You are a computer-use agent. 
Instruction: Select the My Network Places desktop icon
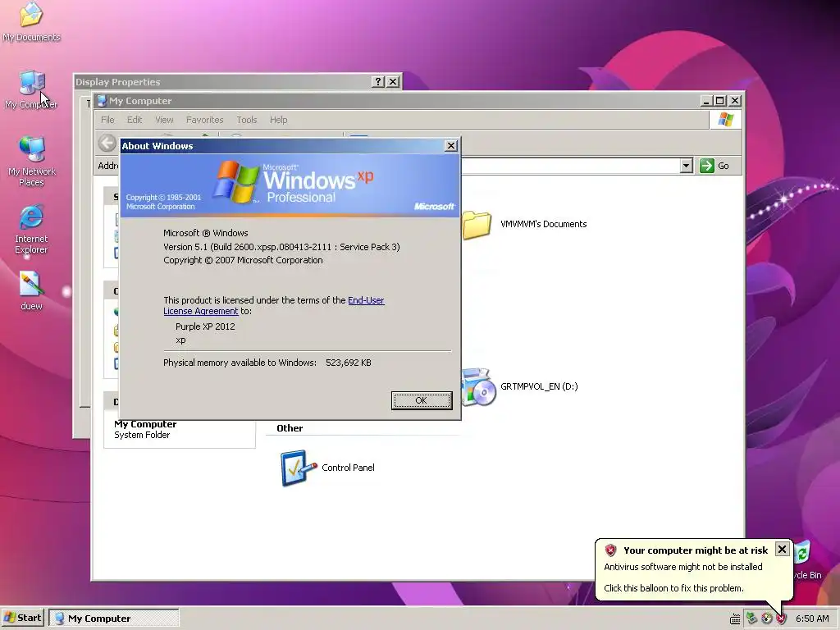31,162
